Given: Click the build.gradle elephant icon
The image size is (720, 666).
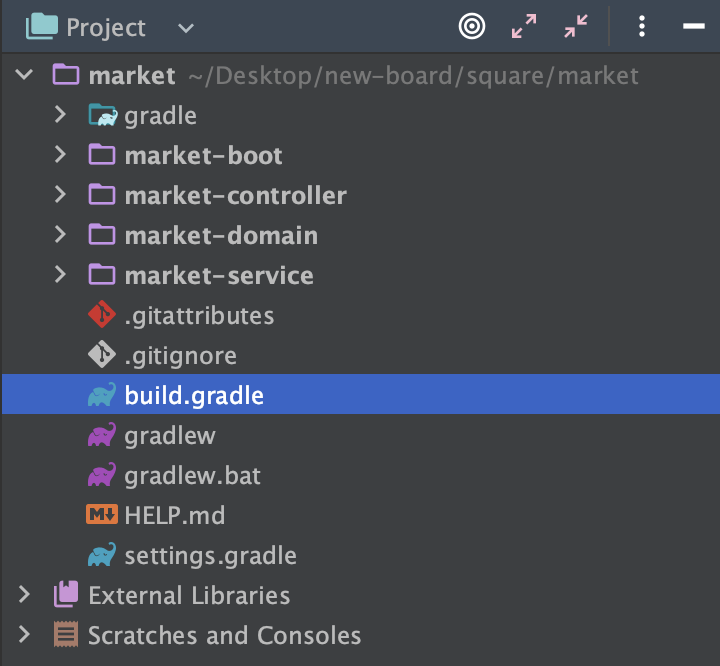Looking at the screenshot, I should coord(101,395).
